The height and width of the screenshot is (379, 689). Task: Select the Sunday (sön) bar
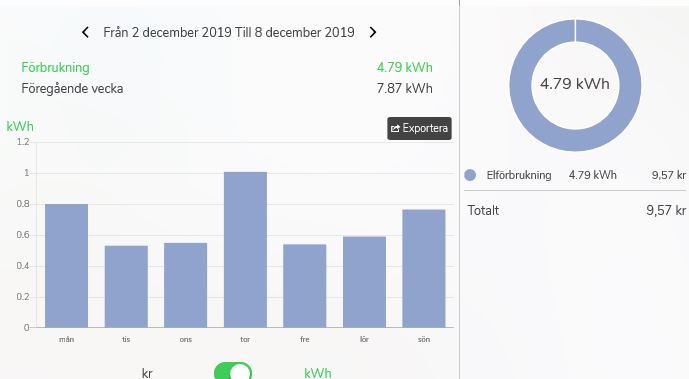tap(424, 268)
